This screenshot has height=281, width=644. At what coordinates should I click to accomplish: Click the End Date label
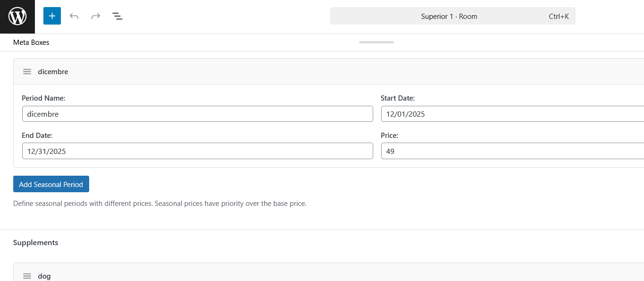[37, 136]
